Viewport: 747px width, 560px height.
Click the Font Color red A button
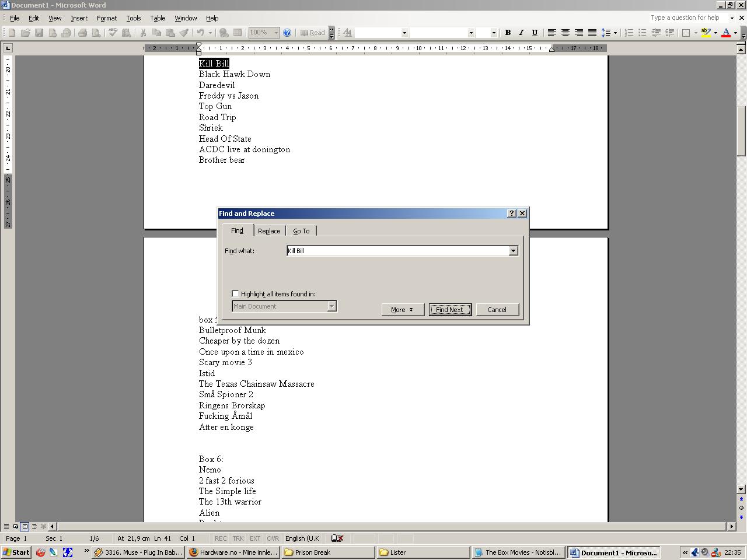(x=726, y=33)
